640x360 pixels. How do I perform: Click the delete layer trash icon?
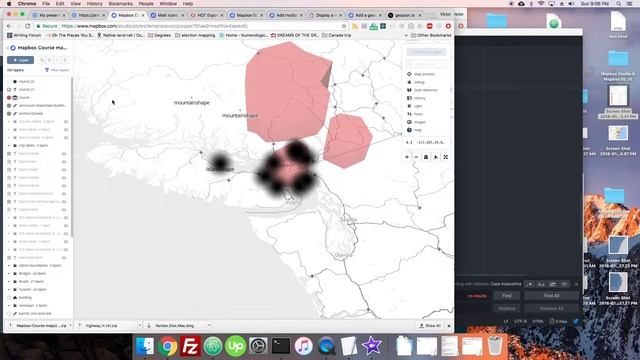coord(65,60)
